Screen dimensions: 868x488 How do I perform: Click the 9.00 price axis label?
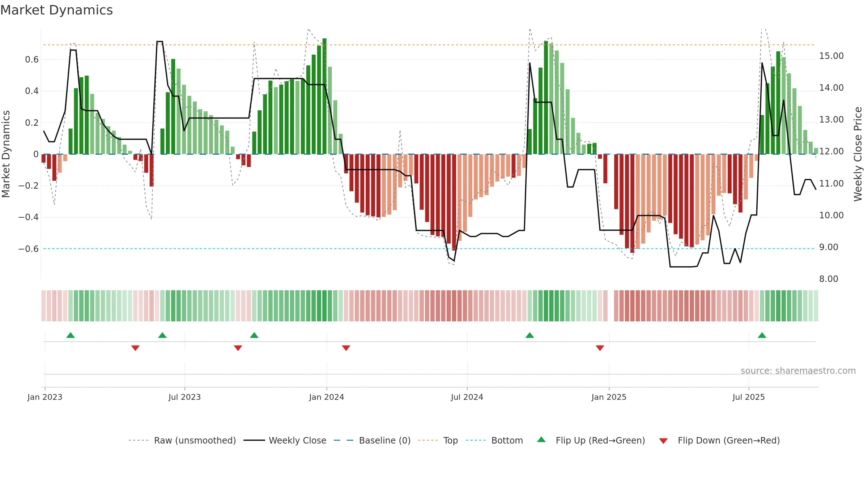click(829, 247)
